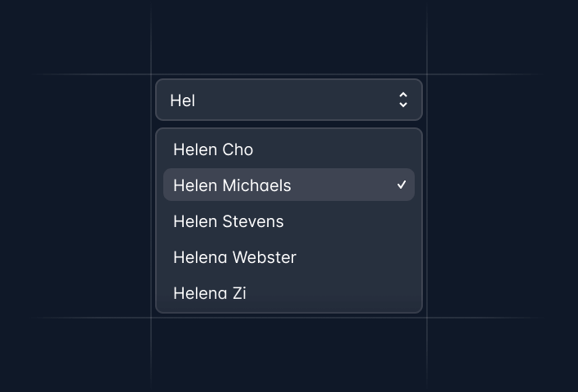Click the up-down chevron icon in combobox

[x=402, y=100]
